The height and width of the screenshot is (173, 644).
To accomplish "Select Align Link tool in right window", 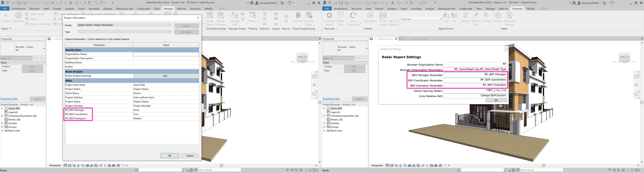I will (341, 19).
